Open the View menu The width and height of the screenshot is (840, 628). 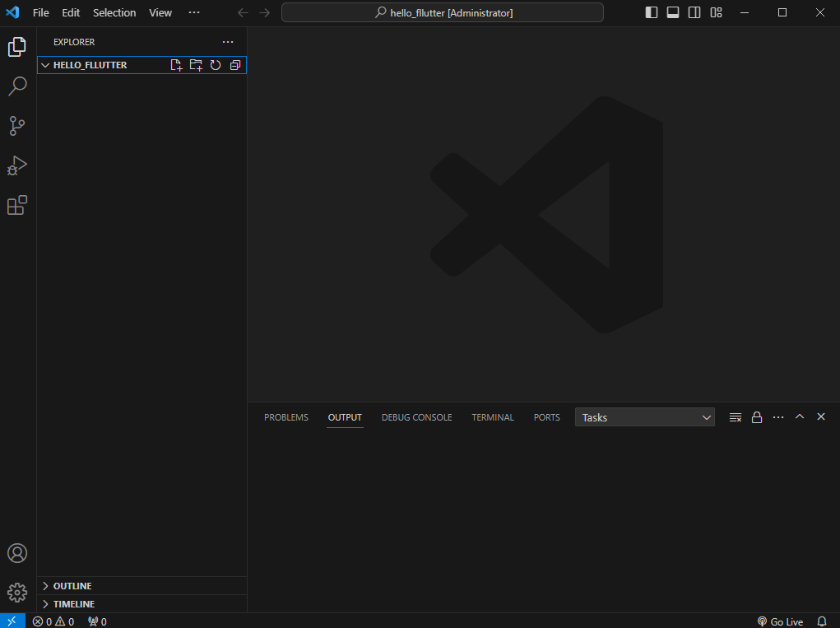pos(160,13)
